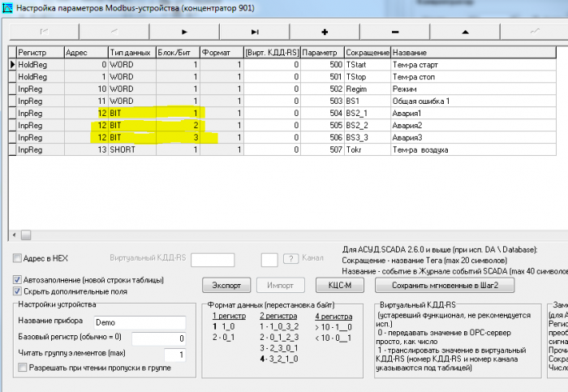Screen dimensions: 568x392
Task: Click the Регистр column header
Action: (x=41, y=53)
